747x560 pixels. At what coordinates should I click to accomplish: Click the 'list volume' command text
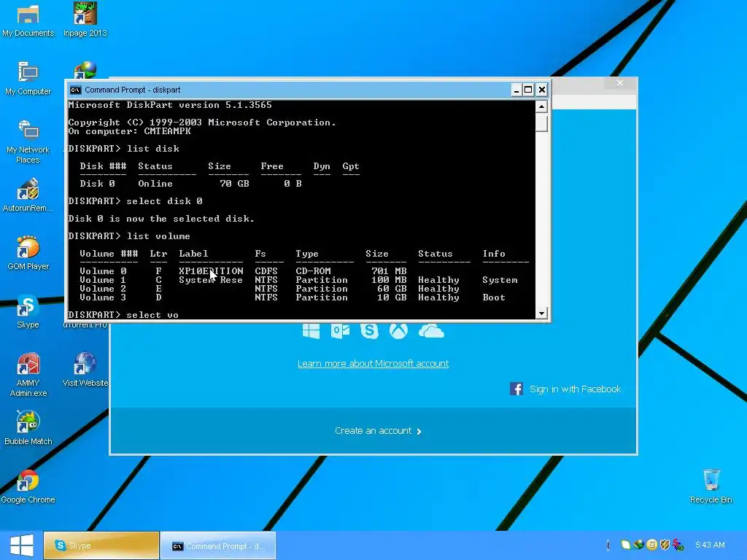coord(158,236)
